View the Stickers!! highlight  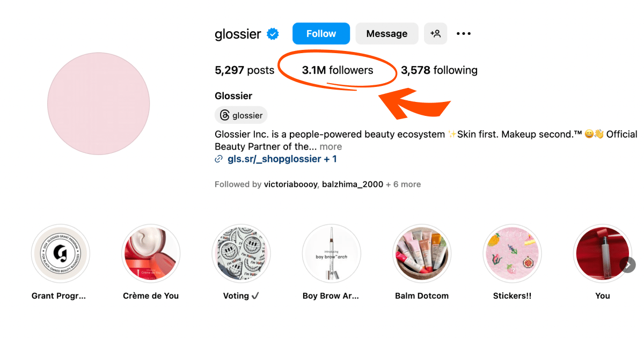(x=512, y=253)
